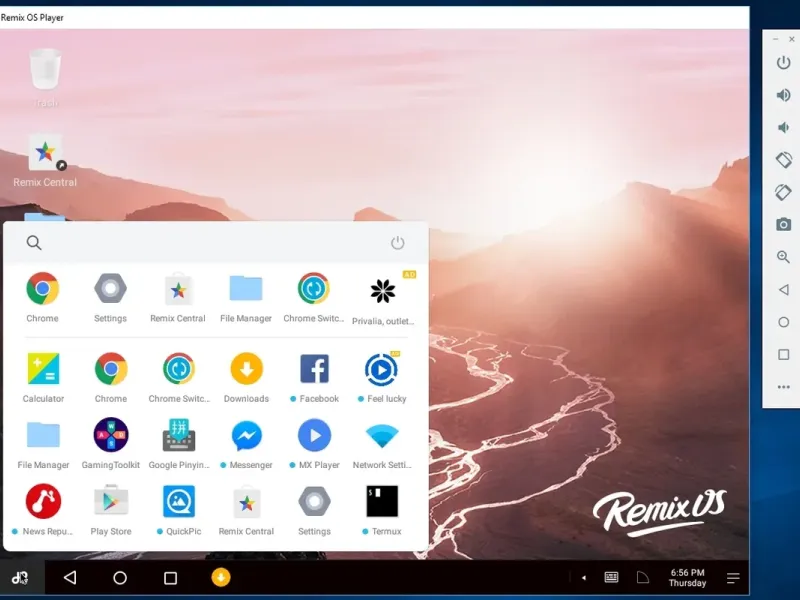Image resolution: width=800 pixels, height=600 pixels.
Task: Open Google Pinyin Input
Action: pos(179,435)
